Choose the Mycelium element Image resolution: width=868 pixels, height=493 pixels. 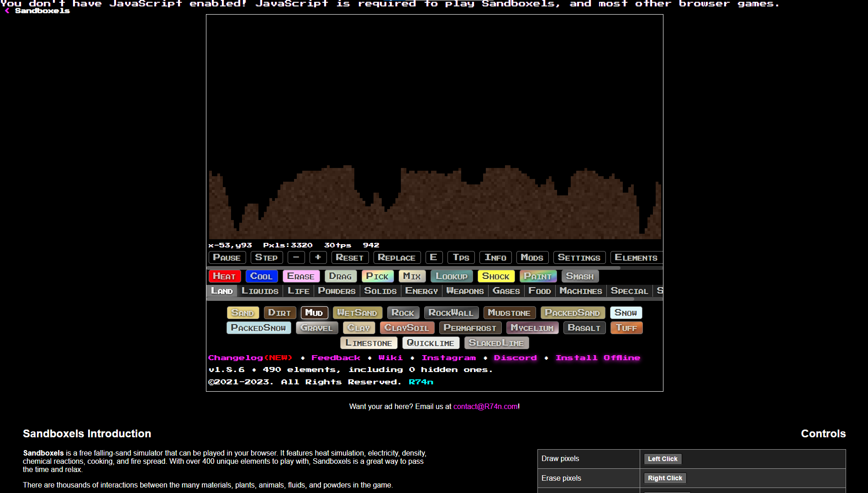(x=532, y=328)
